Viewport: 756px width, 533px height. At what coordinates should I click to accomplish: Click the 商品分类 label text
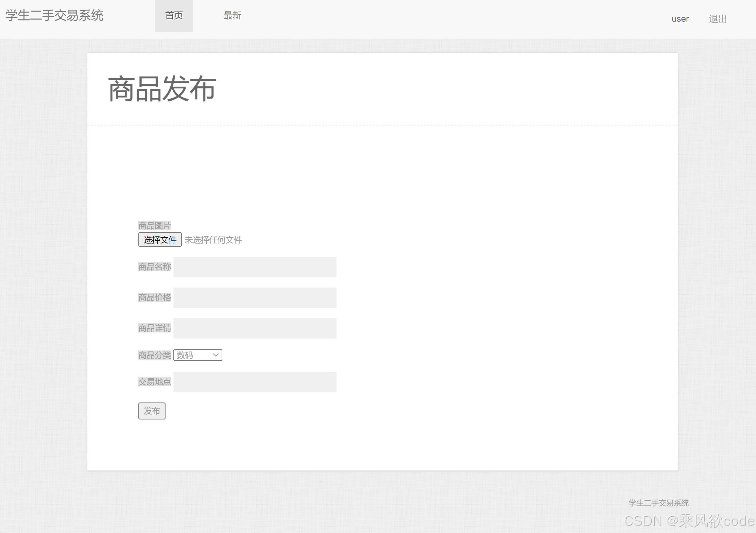[154, 355]
